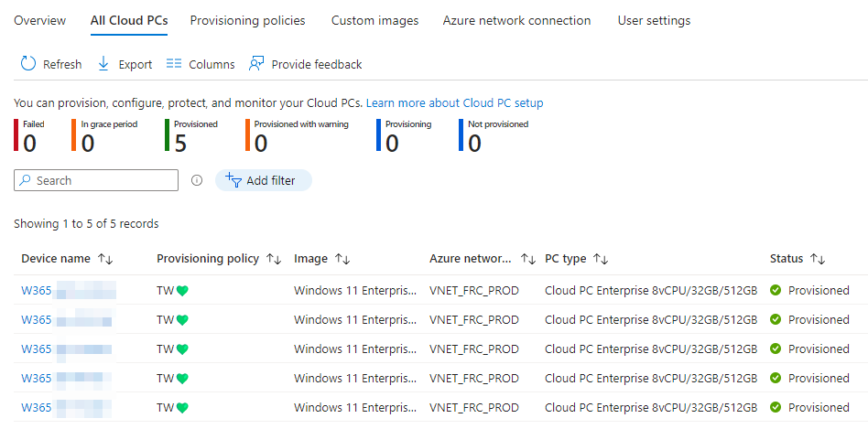Sort by Device name column arrows
The height and width of the screenshot is (429, 868).
[x=105, y=260]
